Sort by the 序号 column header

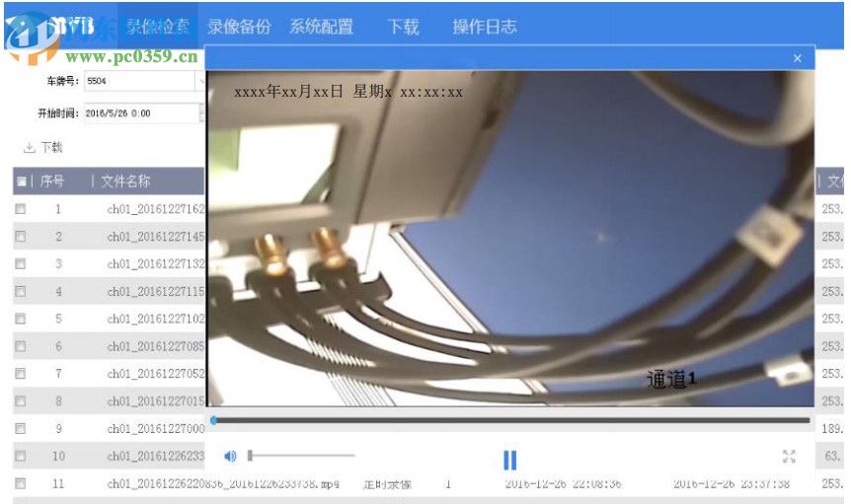[x=52, y=181]
